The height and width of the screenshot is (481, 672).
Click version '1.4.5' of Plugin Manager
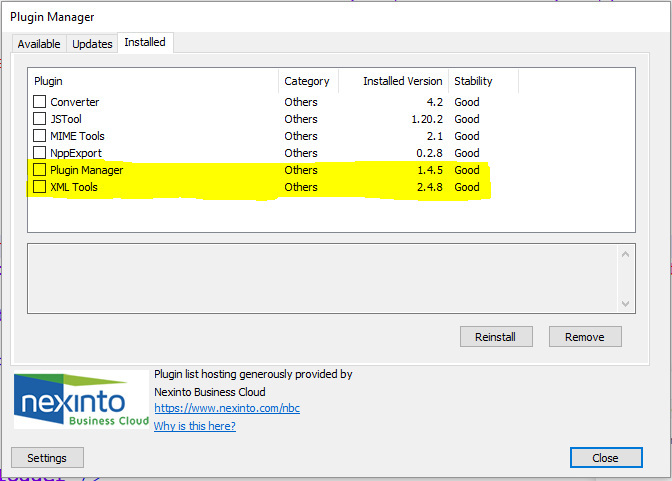pos(430,170)
